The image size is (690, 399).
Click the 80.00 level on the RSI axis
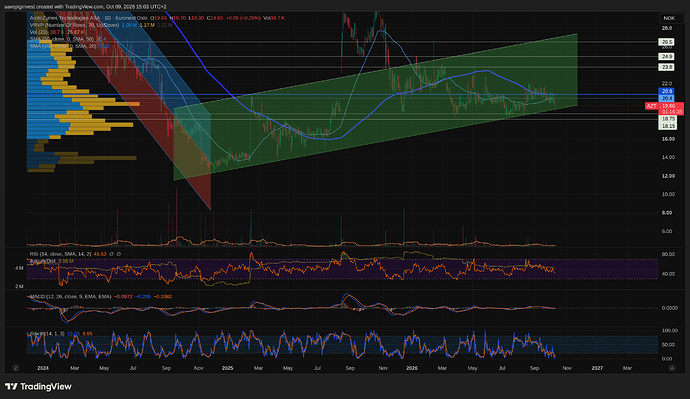tap(668, 254)
